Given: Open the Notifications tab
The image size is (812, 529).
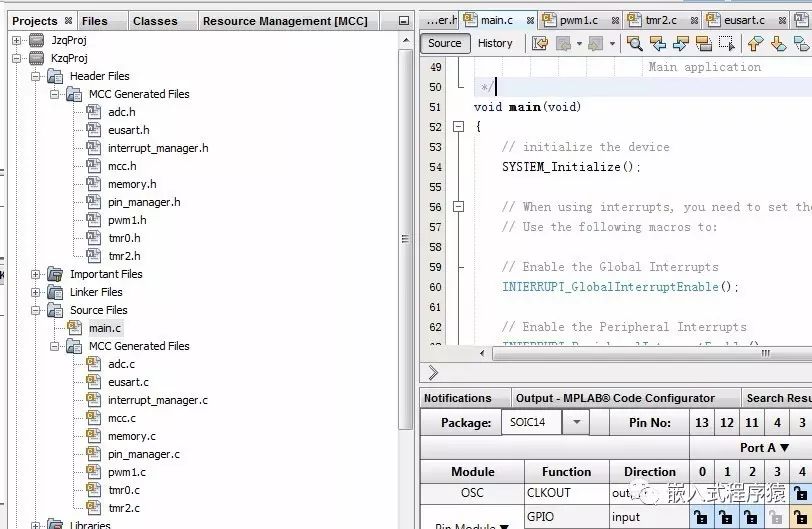Looking at the screenshot, I should pos(457,398).
